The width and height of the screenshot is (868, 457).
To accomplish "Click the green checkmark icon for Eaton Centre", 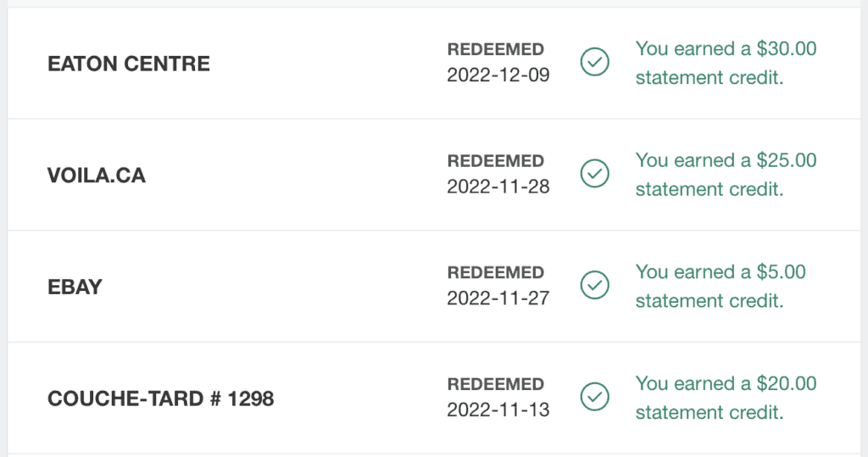I will [x=595, y=62].
